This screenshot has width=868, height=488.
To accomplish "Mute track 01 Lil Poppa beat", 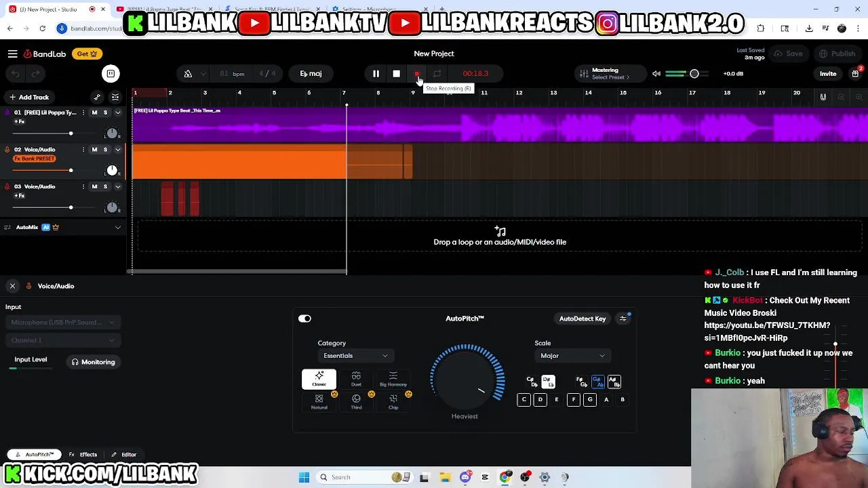I will [x=94, y=113].
